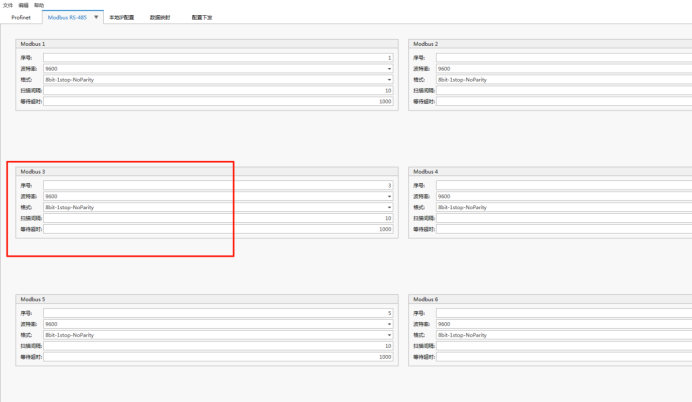Click the Modbus 1 扫描间隔 field
692x402 pixels.
tap(218, 90)
